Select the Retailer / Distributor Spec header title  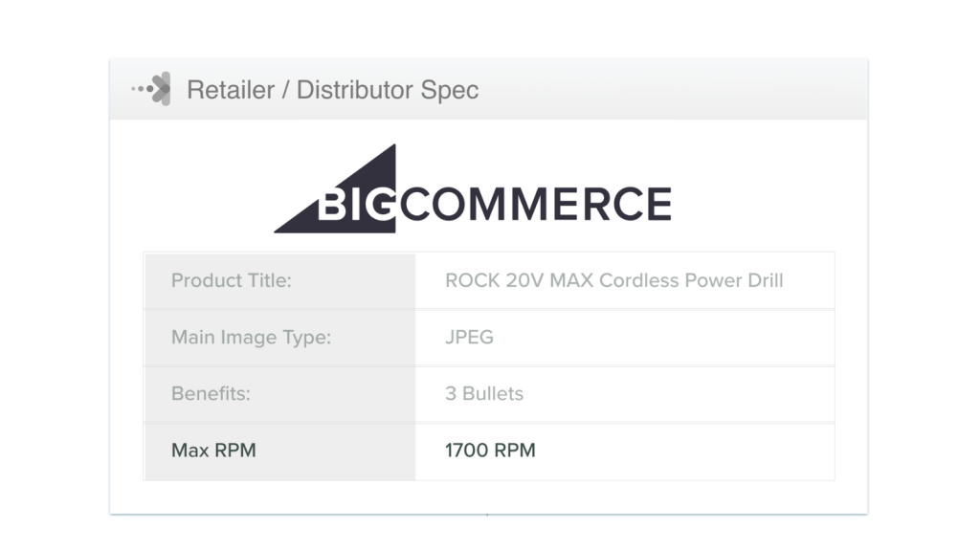[x=332, y=90]
